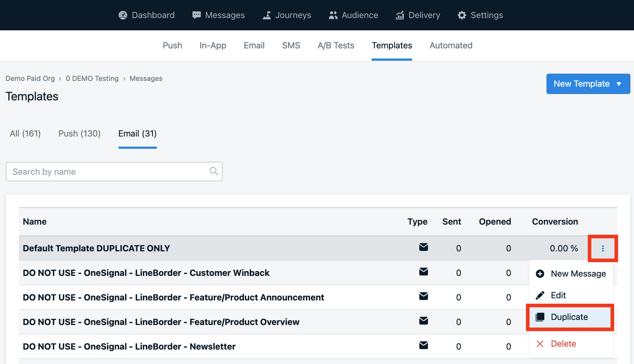Open the Dashboard section
Screen dimensions: 634x364
pos(146,15)
